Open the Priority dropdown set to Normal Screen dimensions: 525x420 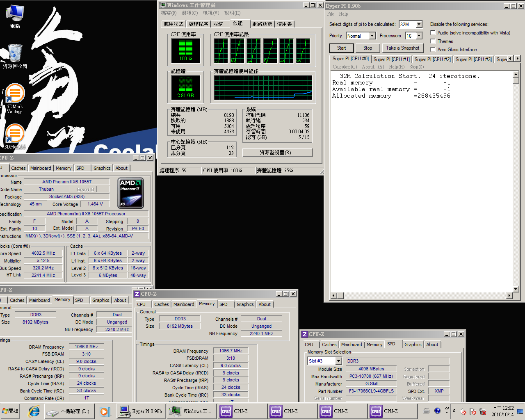[x=372, y=36]
